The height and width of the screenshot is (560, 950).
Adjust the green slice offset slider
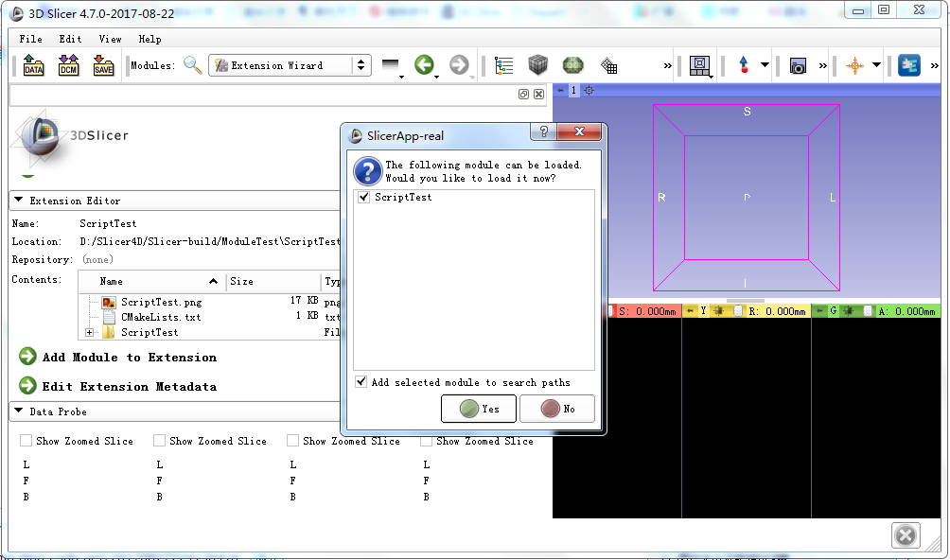[x=868, y=310]
